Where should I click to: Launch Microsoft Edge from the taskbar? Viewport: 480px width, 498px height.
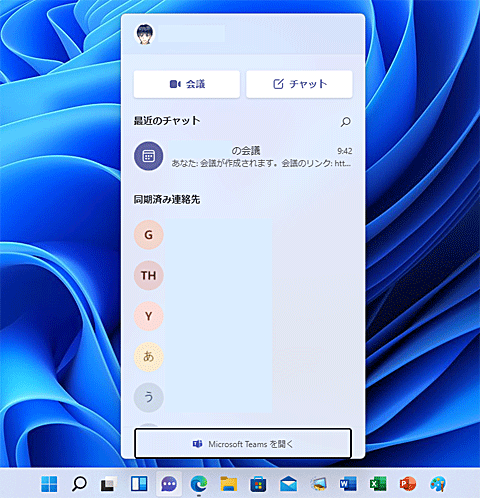199,484
